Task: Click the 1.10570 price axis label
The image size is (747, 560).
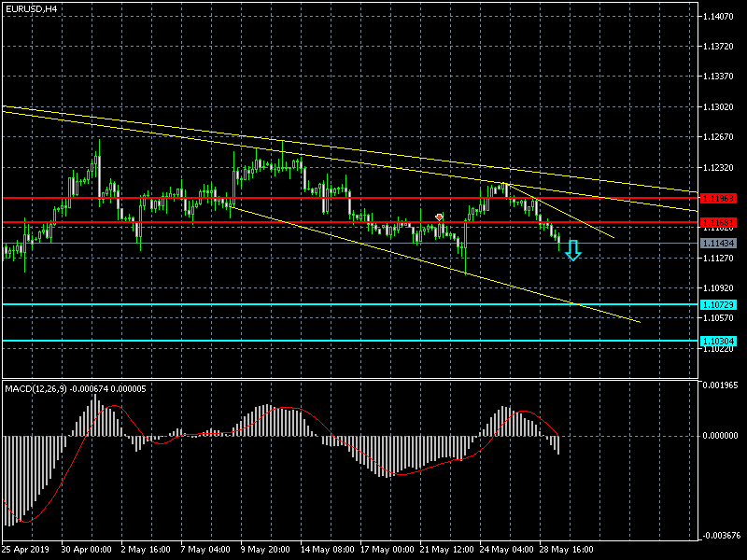Action: coord(718,317)
